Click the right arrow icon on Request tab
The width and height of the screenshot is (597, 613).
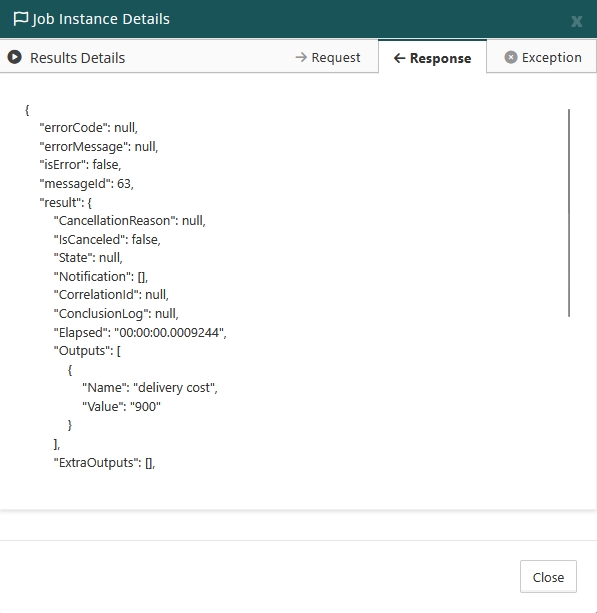point(301,57)
